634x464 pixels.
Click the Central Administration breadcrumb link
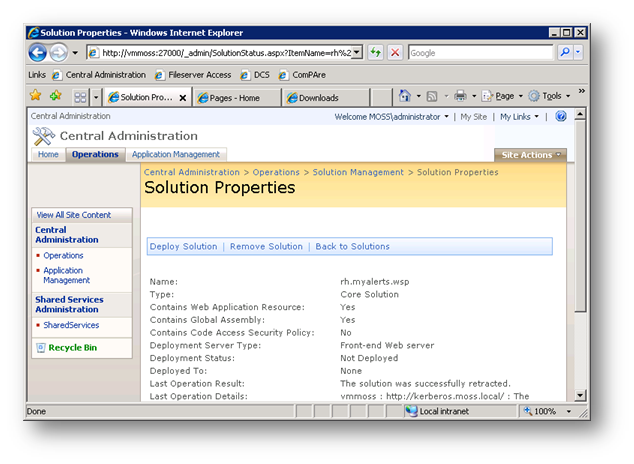[x=192, y=172]
